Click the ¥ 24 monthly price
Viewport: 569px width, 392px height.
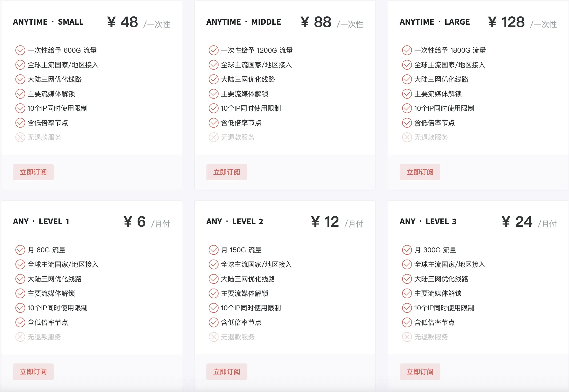517,222
